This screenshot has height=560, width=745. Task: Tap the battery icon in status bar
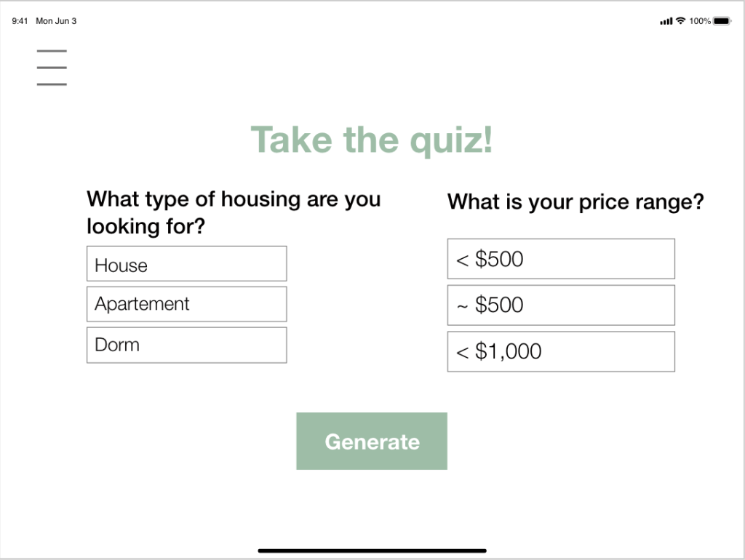click(722, 21)
